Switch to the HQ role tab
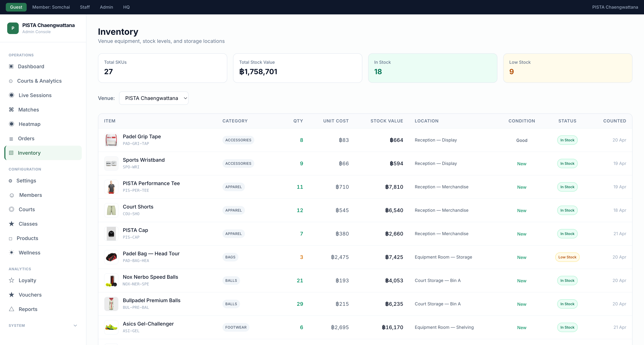The image size is (644, 345). pos(126,7)
